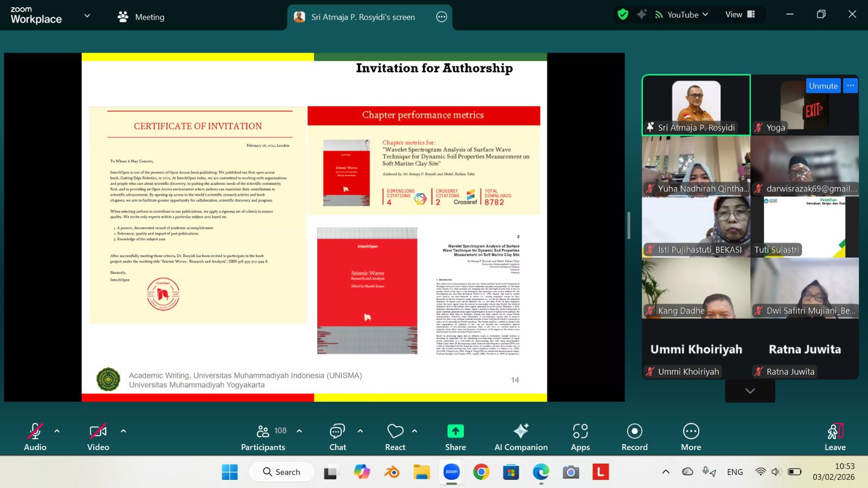Show hidden system tray icons
Image resolution: width=868 pixels, height=488 pixels.
666,472
